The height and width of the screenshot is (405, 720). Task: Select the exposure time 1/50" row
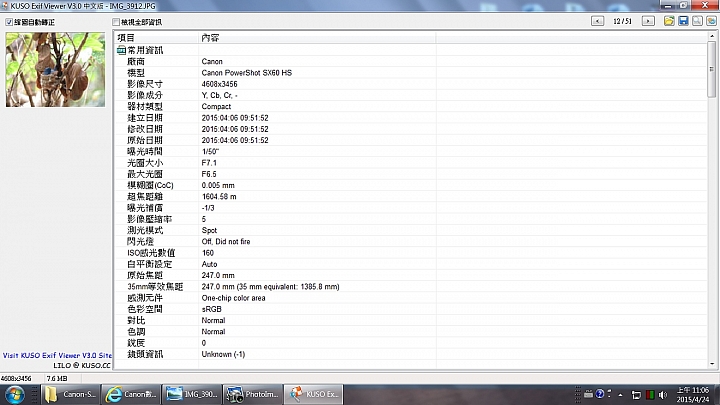point(411,152)
